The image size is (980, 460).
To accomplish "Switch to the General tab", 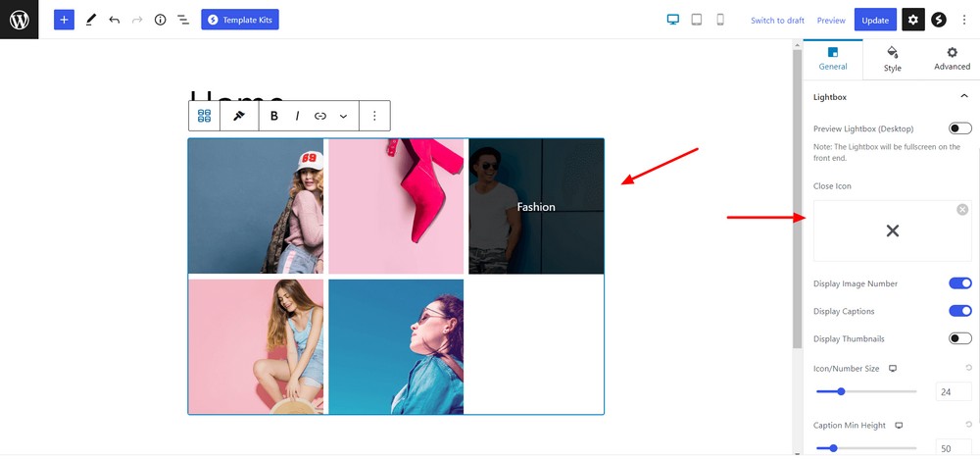I will coord(832,59).
